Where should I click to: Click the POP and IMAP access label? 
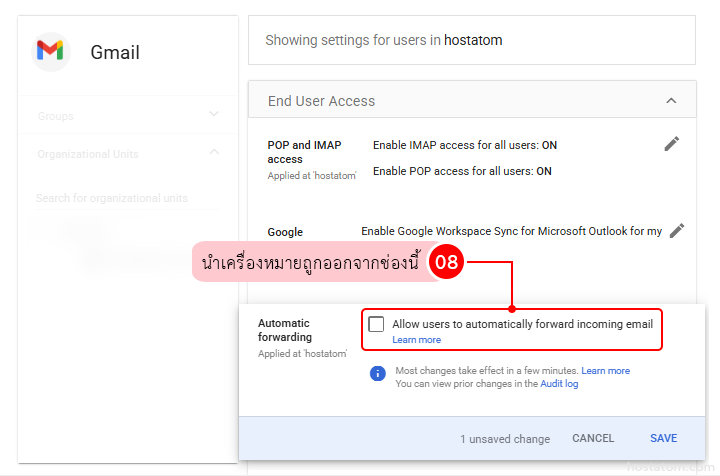[304, 152]
